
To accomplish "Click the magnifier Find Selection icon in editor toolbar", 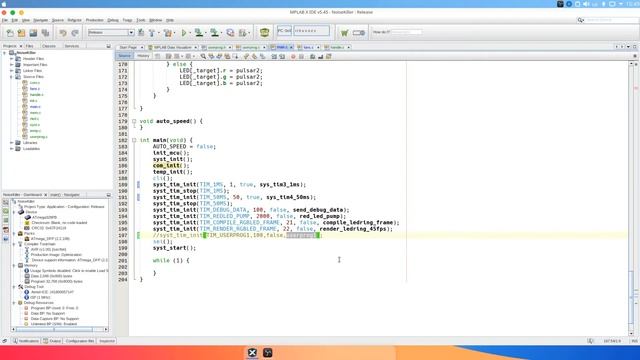I will pyautogui.click(x=203, y=56).
